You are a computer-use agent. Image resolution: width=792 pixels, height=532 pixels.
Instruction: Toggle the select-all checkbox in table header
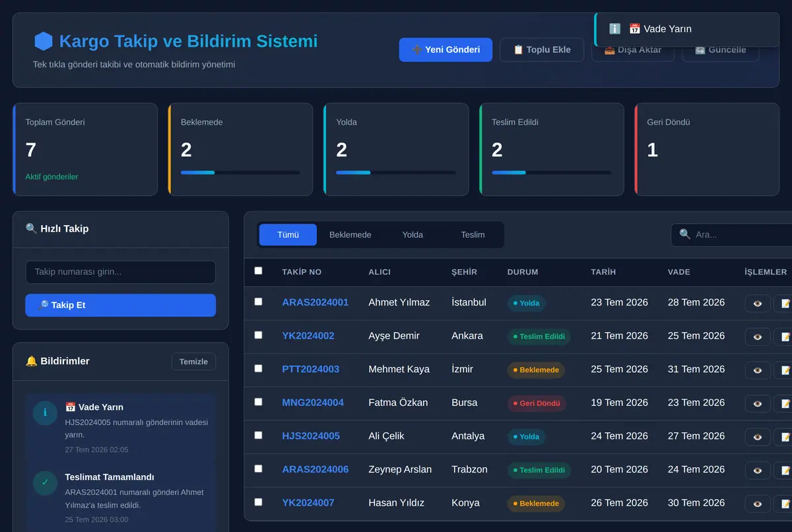(258, 271)
